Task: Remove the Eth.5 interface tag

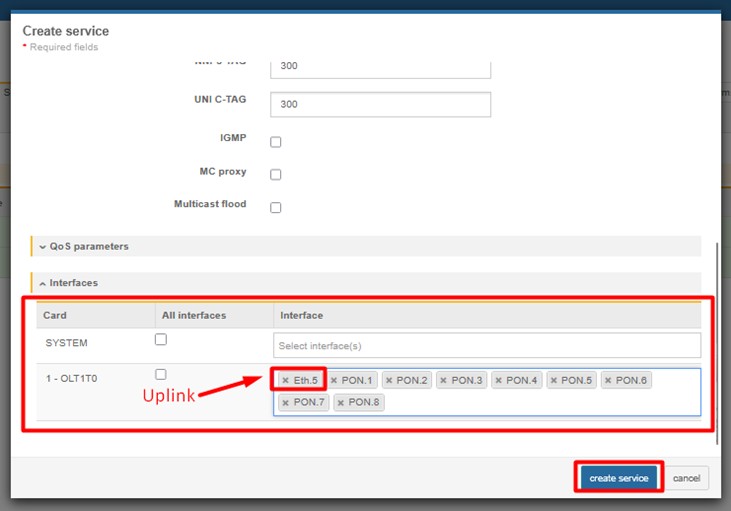Action: 286,381
